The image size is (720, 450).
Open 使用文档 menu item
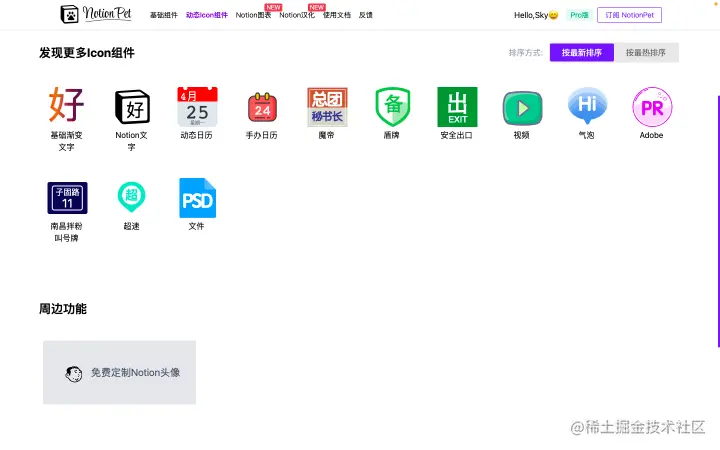click(337, 15)
